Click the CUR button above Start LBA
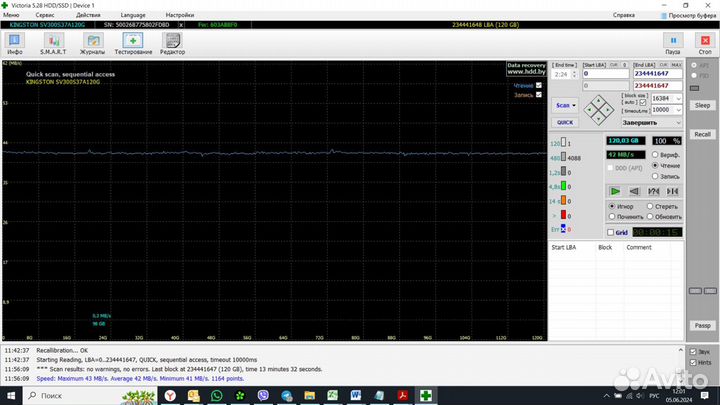This screenshot has height=405, width=720. coord(613,65)
